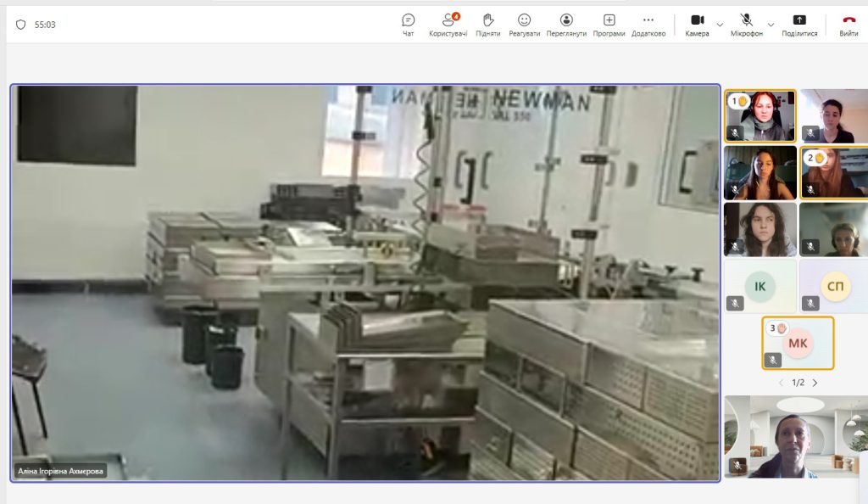The width and height of the screenshot is (868, 504).
Task: Select the СП participant tile
Action: coord(834,286)
